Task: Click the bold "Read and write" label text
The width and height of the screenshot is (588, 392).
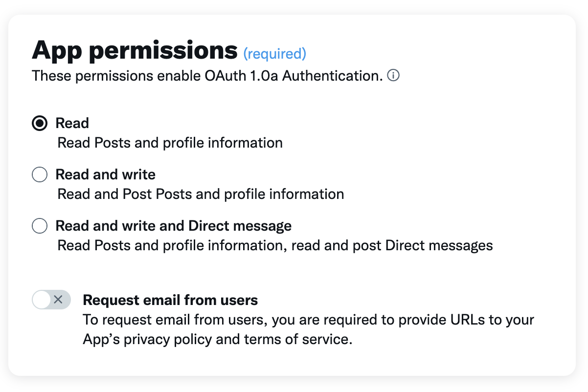Action: click(x=105, y=174)
